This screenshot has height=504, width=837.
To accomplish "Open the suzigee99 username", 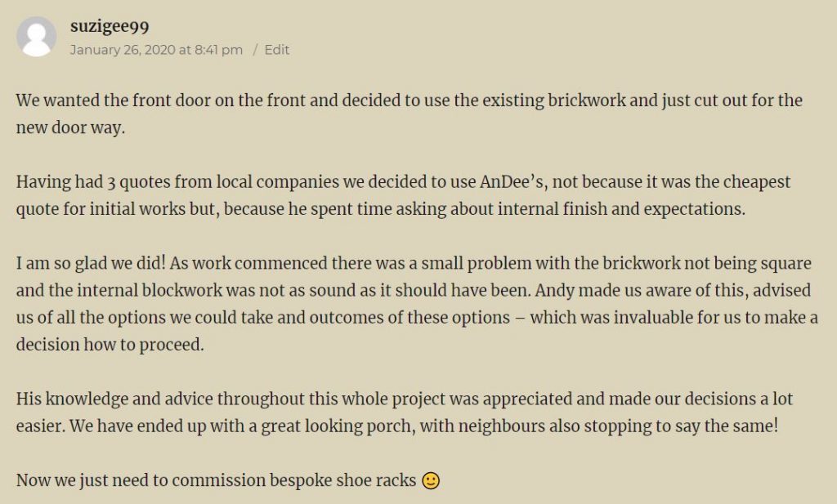I will click(110, 26).
